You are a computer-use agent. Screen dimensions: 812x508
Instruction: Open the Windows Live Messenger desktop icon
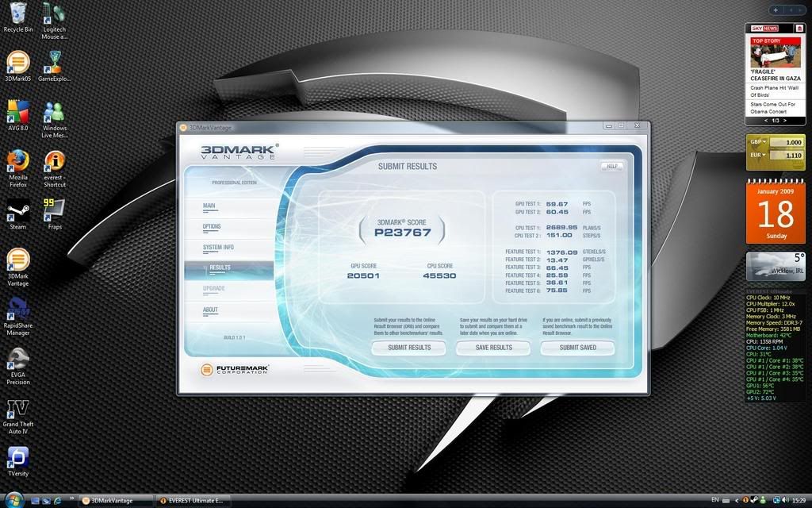54,119
